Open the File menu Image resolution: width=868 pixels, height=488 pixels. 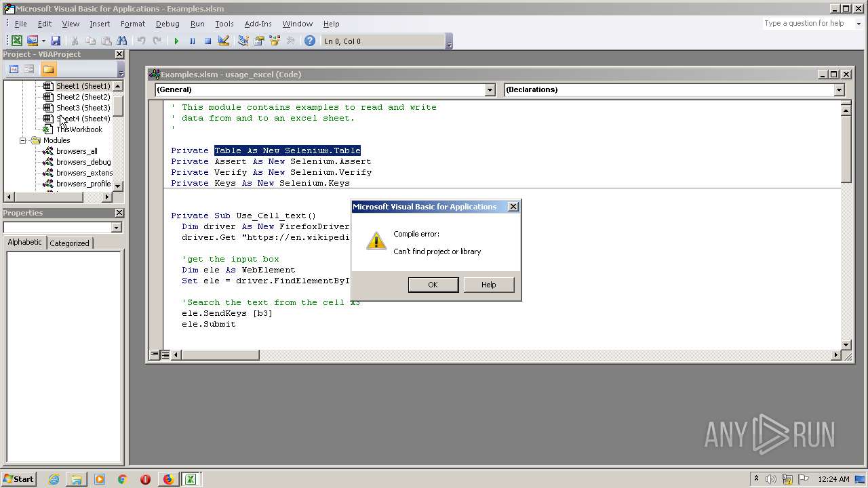[21, 24]
